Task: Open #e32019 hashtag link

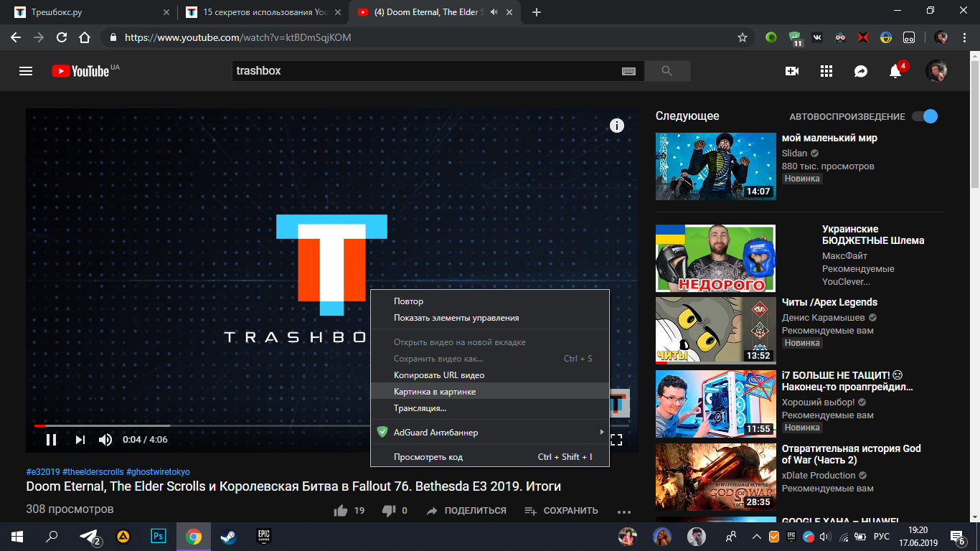Action: (43, 472)
